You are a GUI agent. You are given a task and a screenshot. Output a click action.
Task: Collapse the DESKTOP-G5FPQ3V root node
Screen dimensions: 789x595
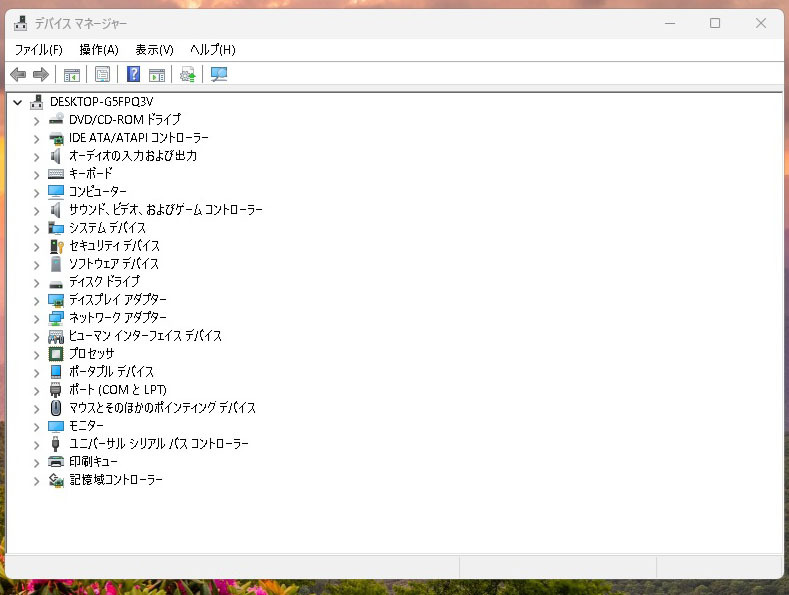[18, 103]
